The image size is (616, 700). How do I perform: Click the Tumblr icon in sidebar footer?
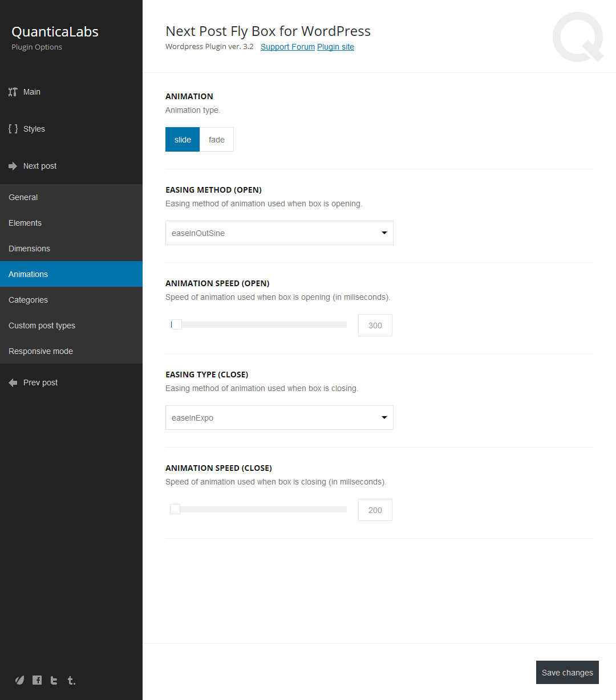point(71,680)
